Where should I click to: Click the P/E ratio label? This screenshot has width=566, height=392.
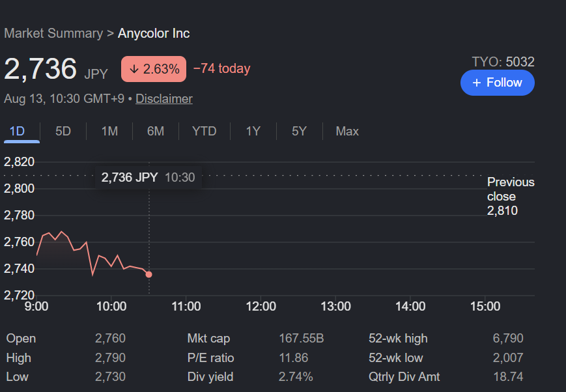pos(211,357)
